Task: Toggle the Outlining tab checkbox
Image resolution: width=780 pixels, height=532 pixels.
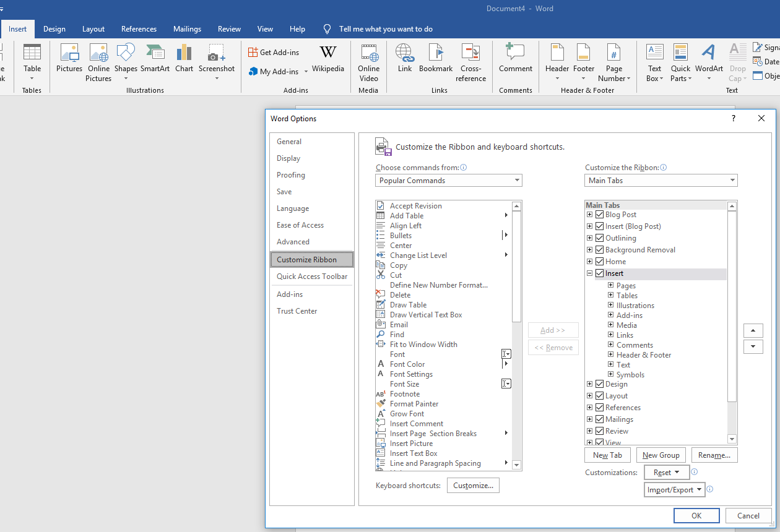Action: 599,238
